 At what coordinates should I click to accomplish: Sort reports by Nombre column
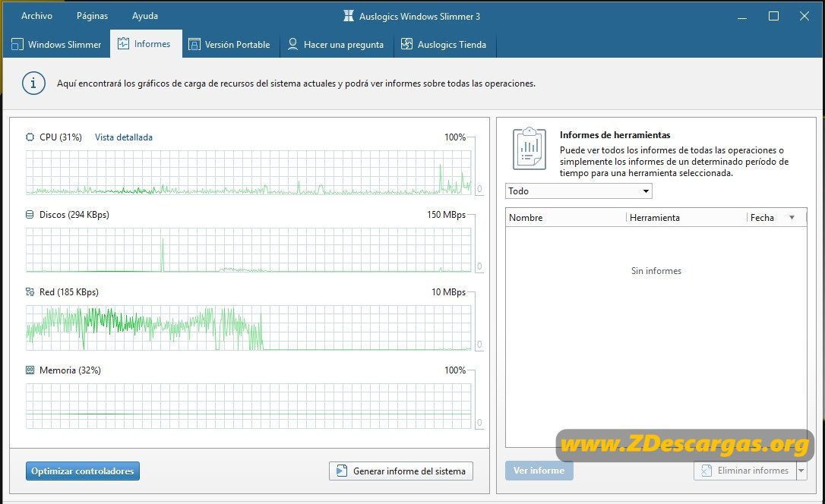[566, 218]
